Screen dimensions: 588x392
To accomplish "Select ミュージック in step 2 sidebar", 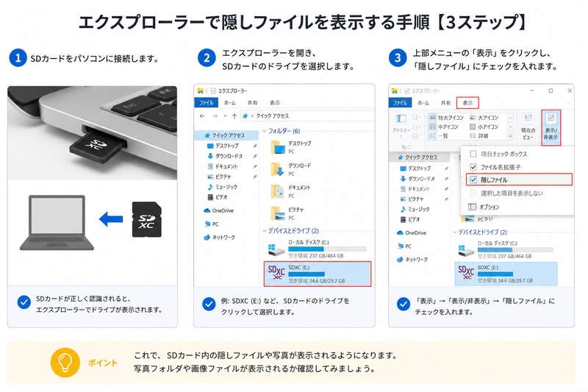I will [x=223, y=187].
